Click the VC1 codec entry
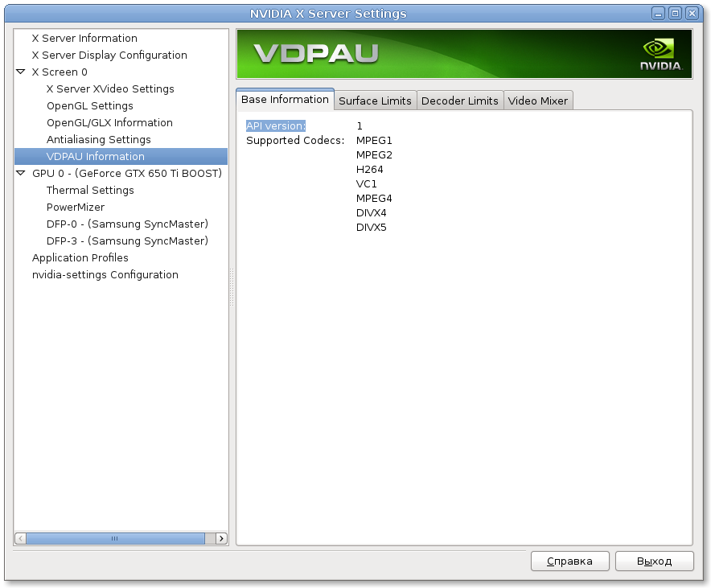Image resolution: width=711 pixels, height=588 pixels. tap(367, 183)
